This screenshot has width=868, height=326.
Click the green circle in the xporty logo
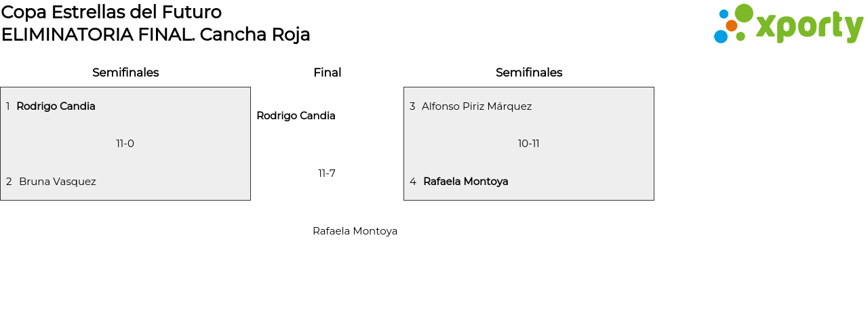coord(744,14)
